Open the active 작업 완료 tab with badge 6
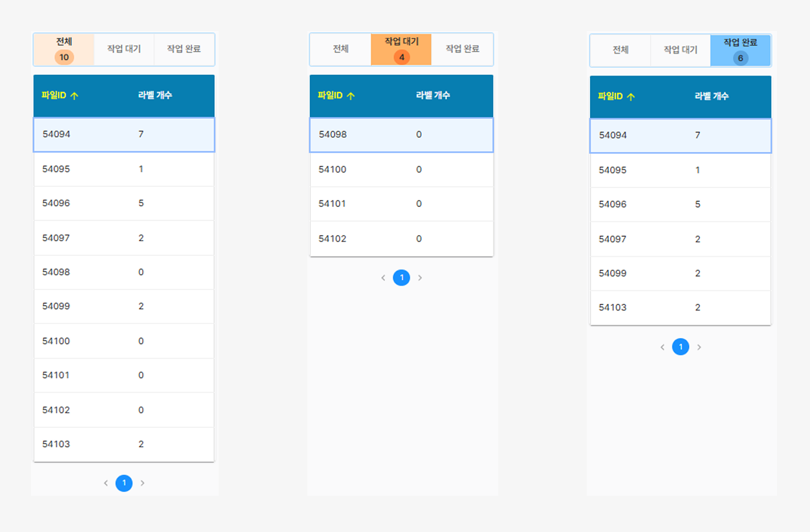Screen dimensions: 810x532 pyautogui.click(x=741, y=50)
